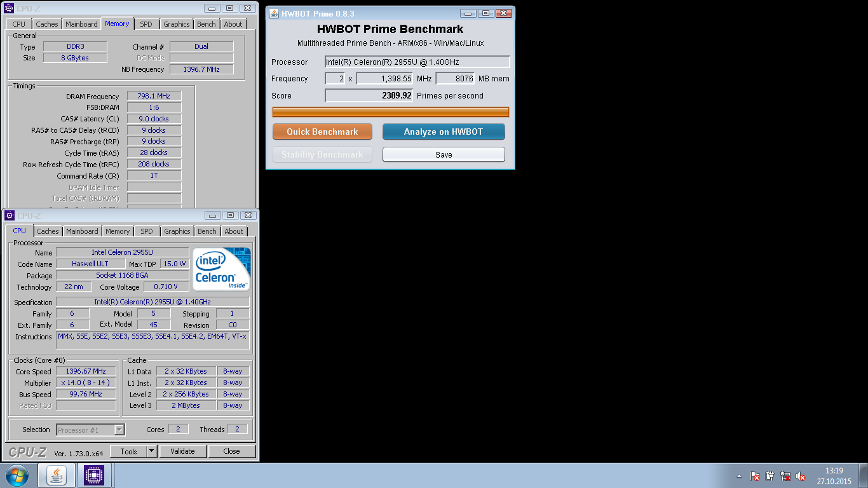The image size is (868, 488).
Task: Open Mainboard tab in Memory window
Action: coord(82,24)
